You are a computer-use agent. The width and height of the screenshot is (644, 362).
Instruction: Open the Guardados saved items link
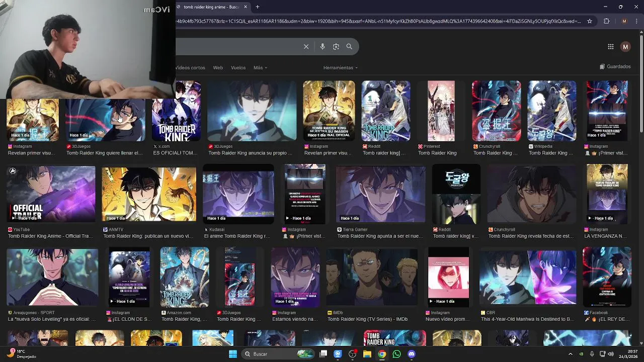[615, 66]
